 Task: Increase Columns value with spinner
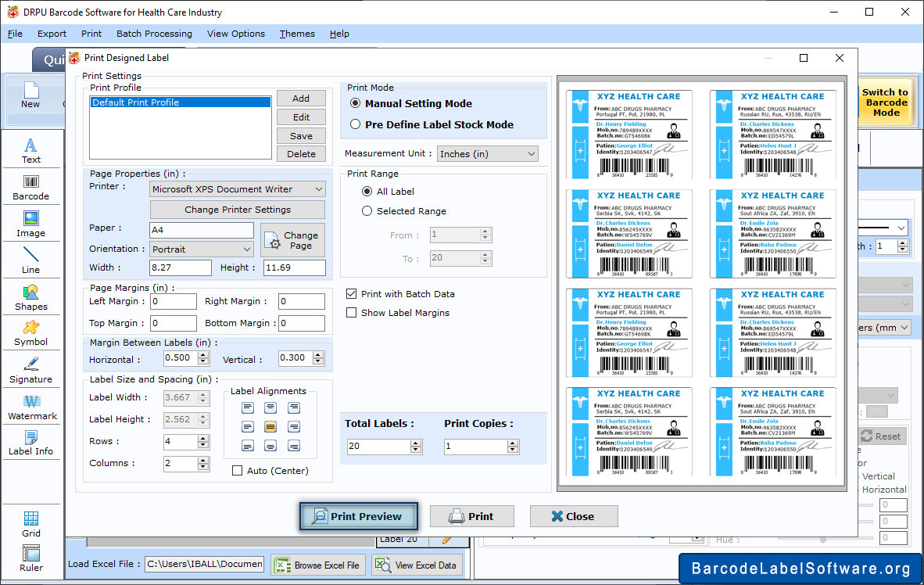point(203,460)
